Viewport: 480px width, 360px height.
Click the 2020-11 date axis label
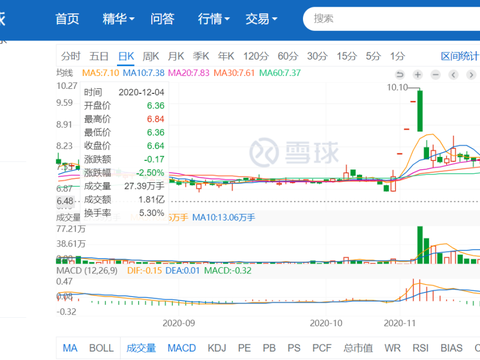click(400, 323)
